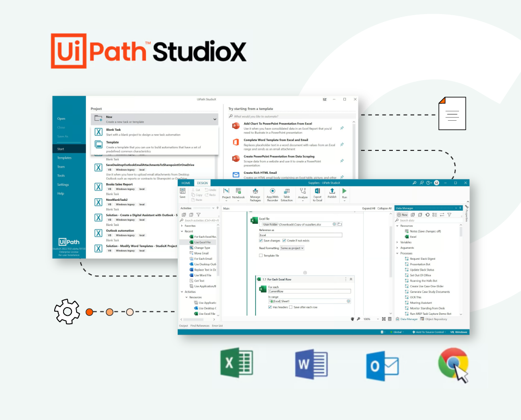Open the Notebook ribbon item
This screenshot has height=420, width=521.
point(239,193)
